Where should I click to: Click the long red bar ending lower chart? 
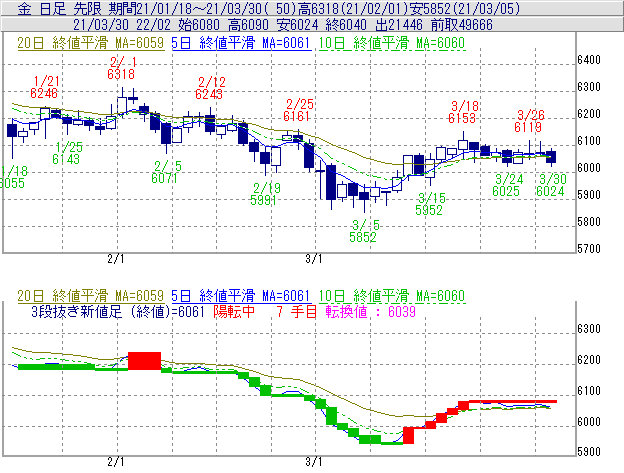coord(513,401)
